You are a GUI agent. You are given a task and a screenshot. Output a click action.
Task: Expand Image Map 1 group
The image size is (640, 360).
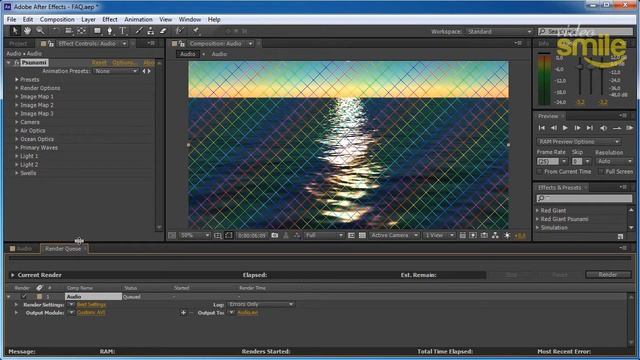[17, 97]
